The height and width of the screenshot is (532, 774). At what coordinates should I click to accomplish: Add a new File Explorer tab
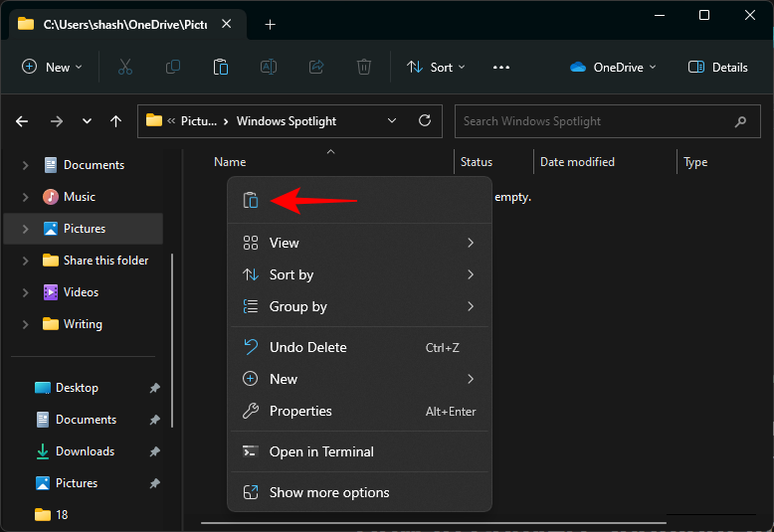click(270, 24)
